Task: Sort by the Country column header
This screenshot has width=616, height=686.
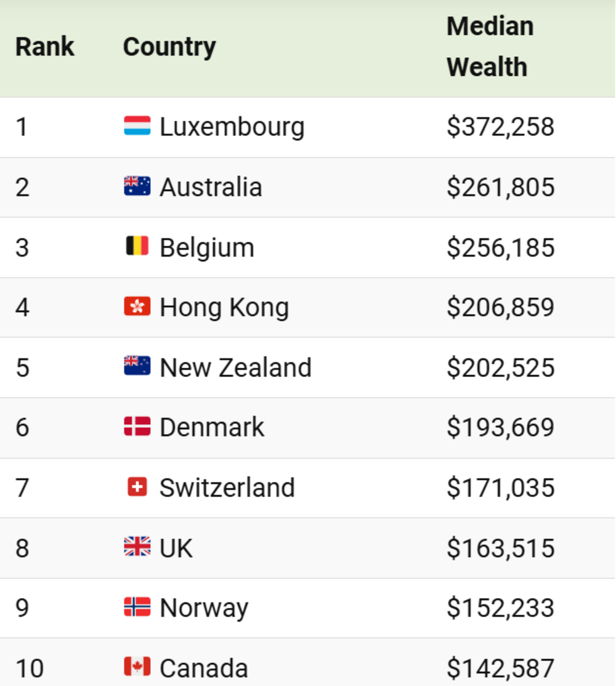Action: coord(169,46)
